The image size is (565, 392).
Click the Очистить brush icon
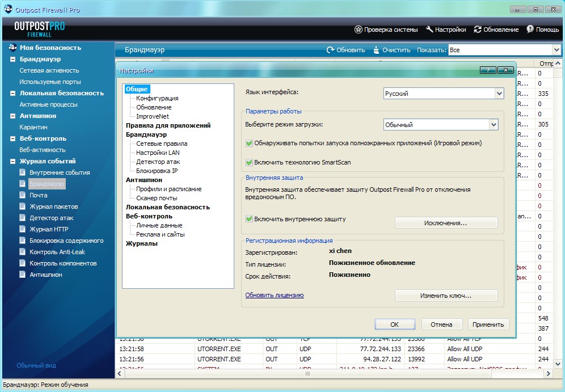coord(376,50)
